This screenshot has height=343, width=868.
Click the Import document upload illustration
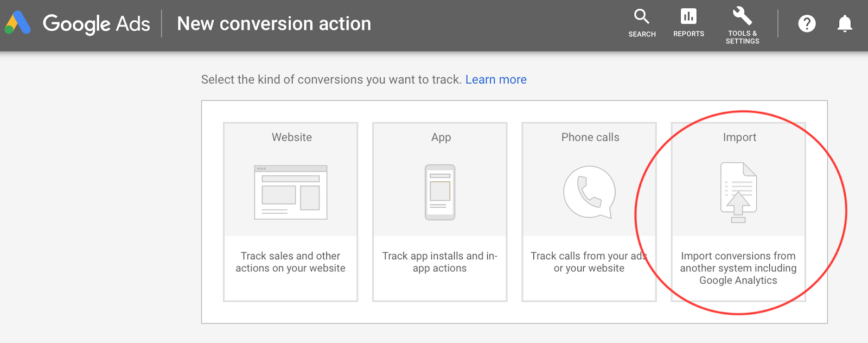pos(738,192)
